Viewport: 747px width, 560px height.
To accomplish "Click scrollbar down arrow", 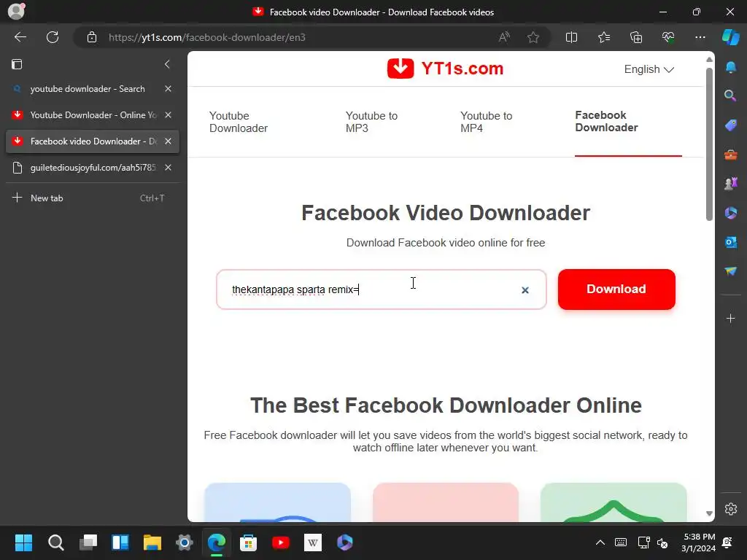I will (709, 513).
